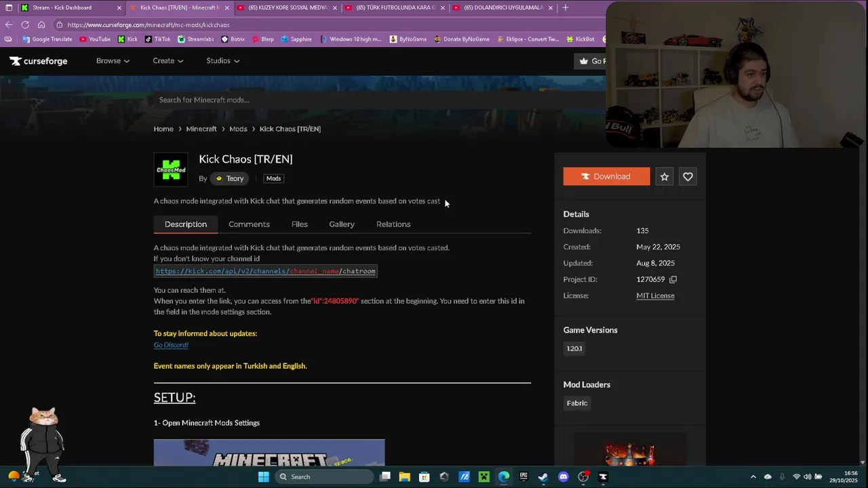Switch to the Gallery tab
Viewport: 868px width, 488px height.
(342, 224)
